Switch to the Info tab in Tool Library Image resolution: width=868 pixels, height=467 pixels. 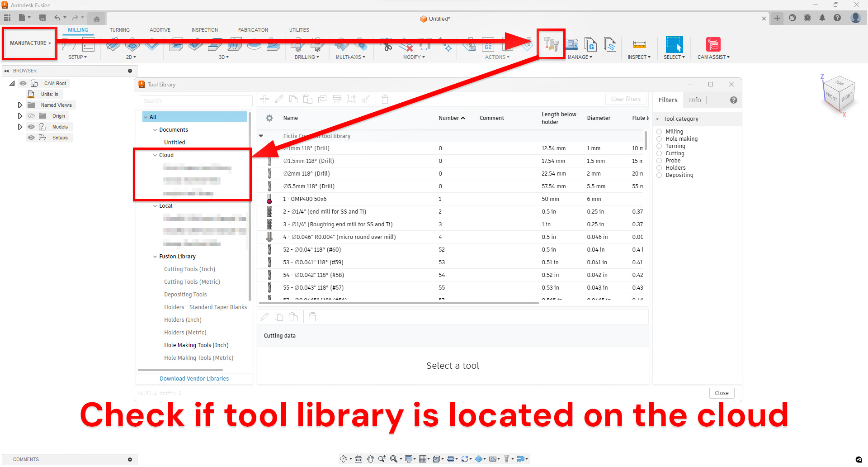pos(695,100)
